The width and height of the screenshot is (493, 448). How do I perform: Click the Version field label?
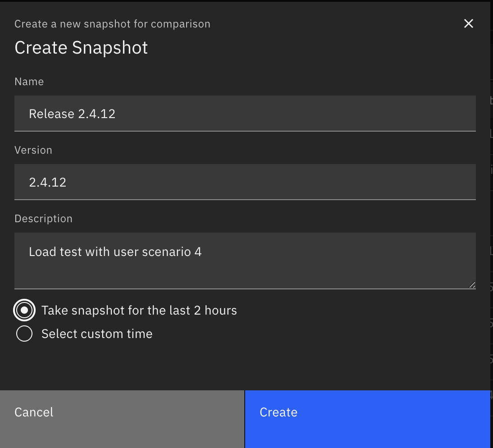pyautogui.click(x=33, y=150)
